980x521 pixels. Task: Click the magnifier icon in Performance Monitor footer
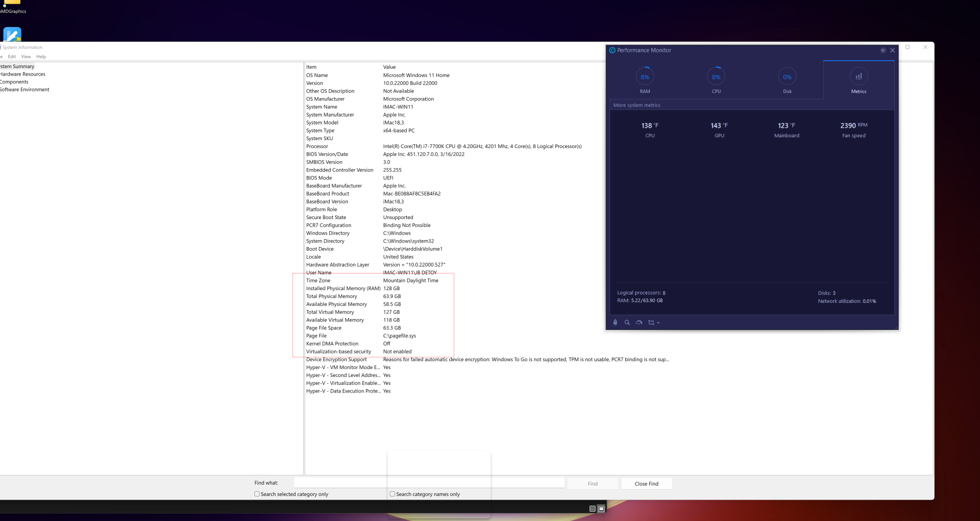point(627,323)
